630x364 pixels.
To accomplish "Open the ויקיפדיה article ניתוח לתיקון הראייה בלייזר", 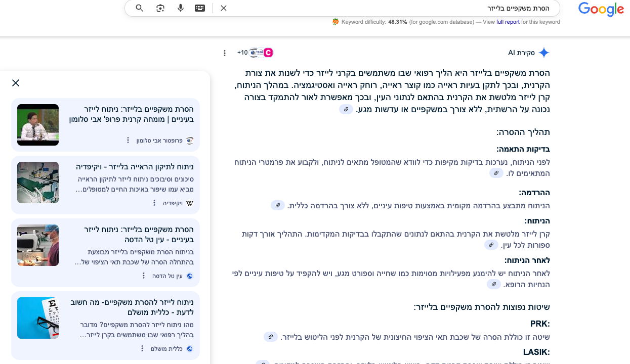I will [x=135, y=167].
